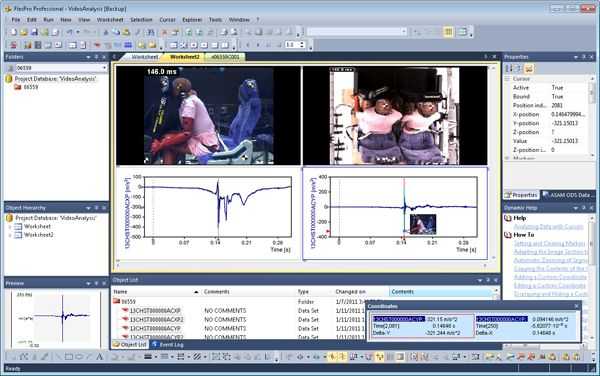This screenshot has height=376, width=600.
Task: Pin toggle for the Folders panel
Action: pyautogui.click(x=96, y=57)
